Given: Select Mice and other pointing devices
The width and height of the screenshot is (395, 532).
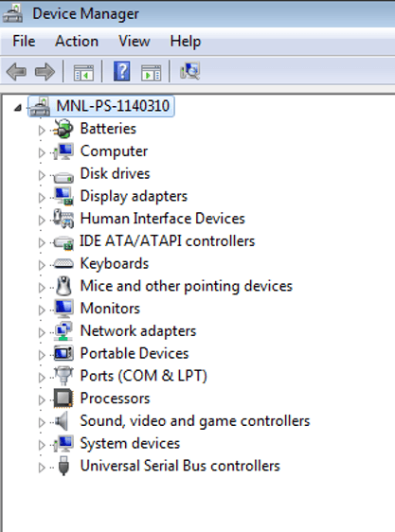Looking at the screenshot, I should coord(186,286).
